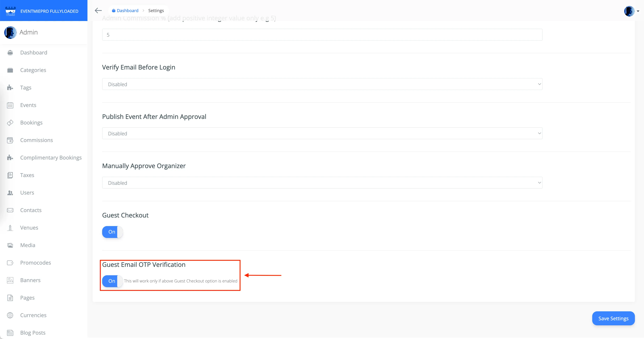Click the Admin Commission percent input field
Image resolution: width=644 pixels, height=339 pixels.
click(322, 35)
